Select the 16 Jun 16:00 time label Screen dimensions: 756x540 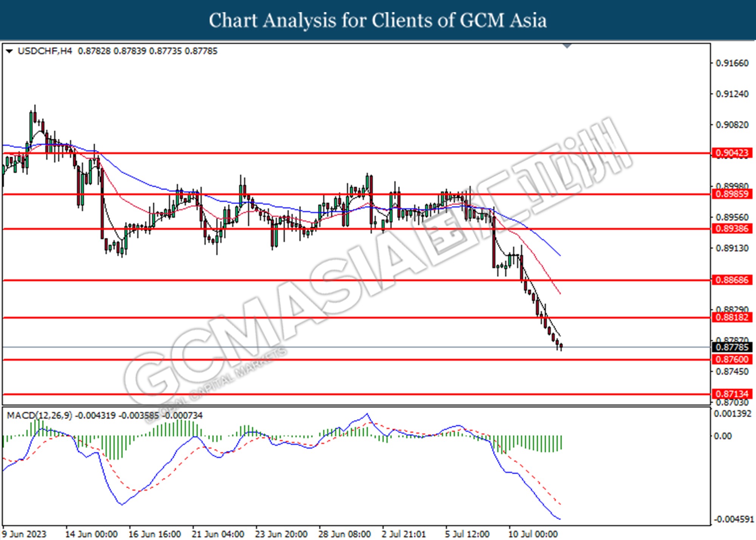pos(155,534)
